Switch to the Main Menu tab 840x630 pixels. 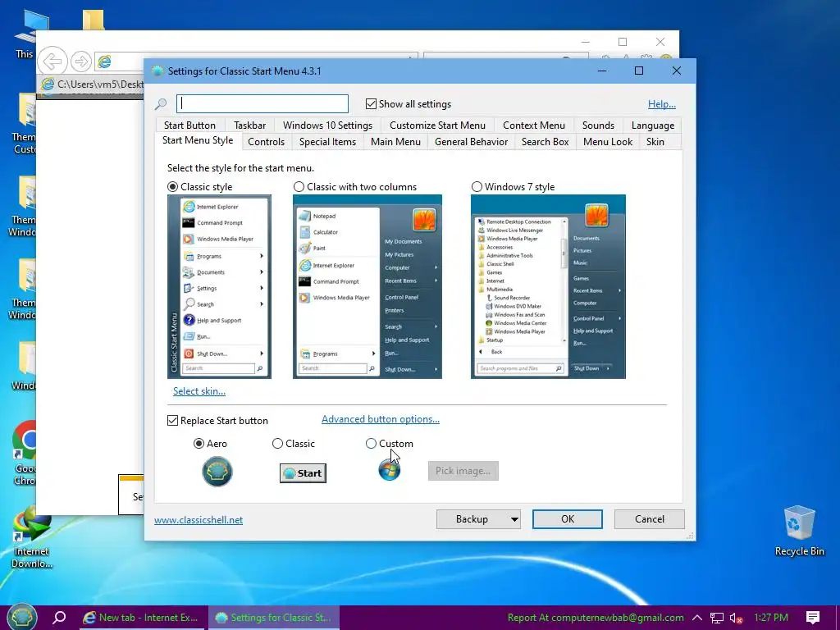[x=395, y=142]
